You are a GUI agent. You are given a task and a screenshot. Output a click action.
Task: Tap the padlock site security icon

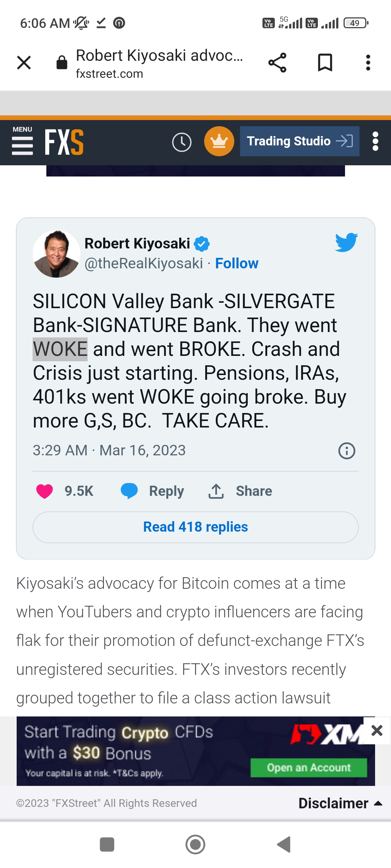62,61
